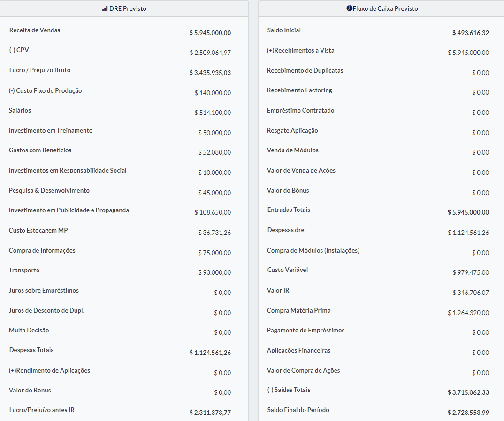Viewport: 504px width, 421px height.
Task: Click the Receita de Vendas label
Action: pos(35,30)
